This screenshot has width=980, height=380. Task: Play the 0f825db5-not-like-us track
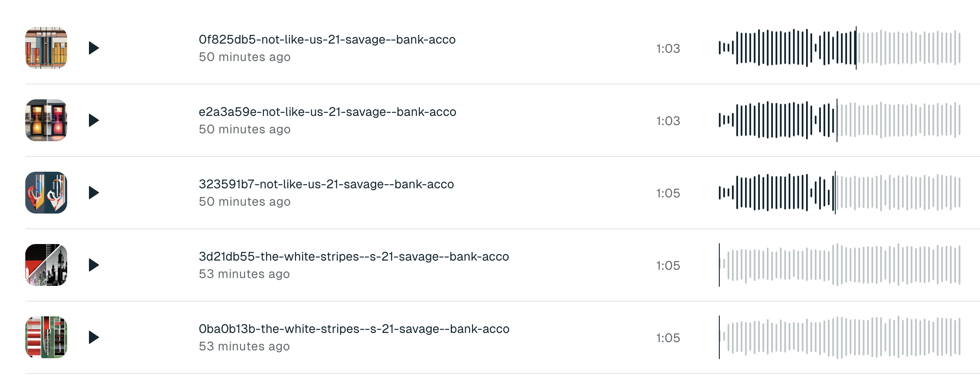[x=94, y=48]
